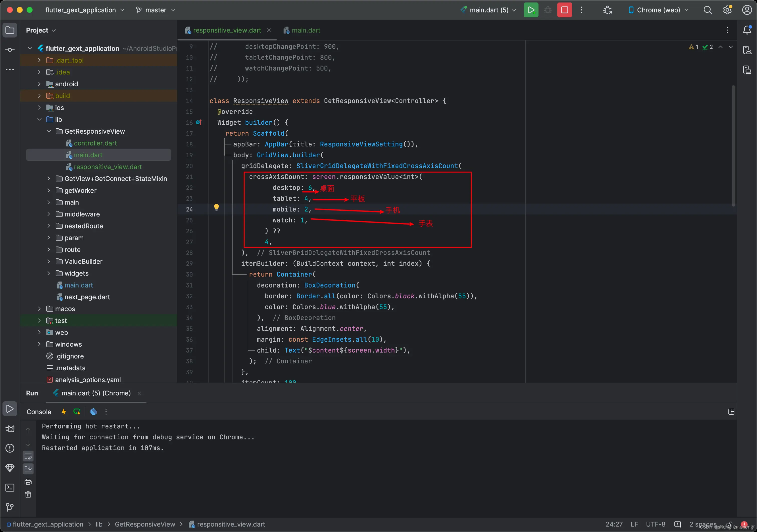Select the main.dart (5) (Chrome) run tab

pyautogui.click(x=96, y=393)
